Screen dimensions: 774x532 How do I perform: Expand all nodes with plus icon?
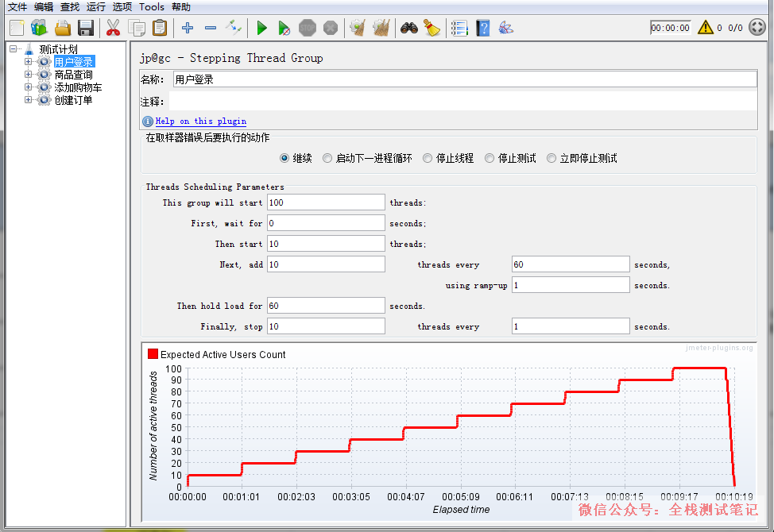click(188, 28)
